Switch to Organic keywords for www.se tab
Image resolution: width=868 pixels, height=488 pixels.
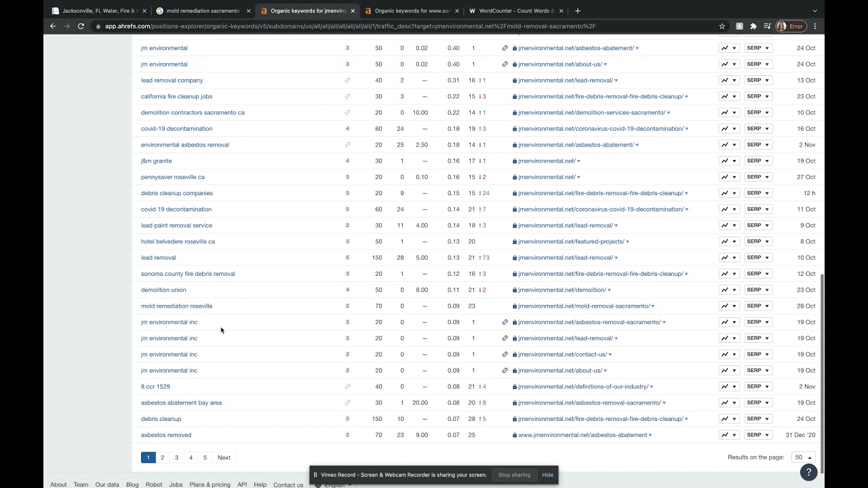click(412, 11)
